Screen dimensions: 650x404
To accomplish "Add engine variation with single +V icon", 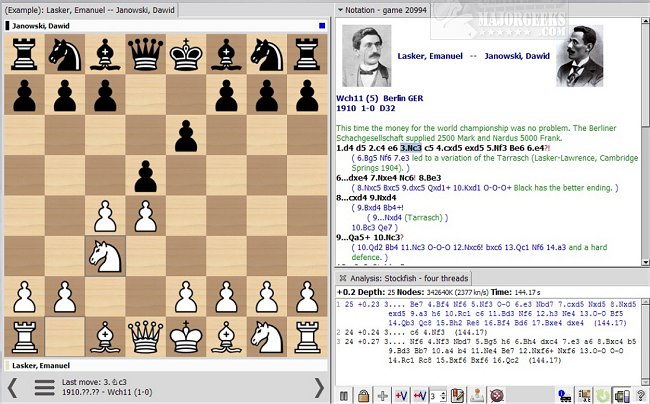I will click(x=401, y=396).
